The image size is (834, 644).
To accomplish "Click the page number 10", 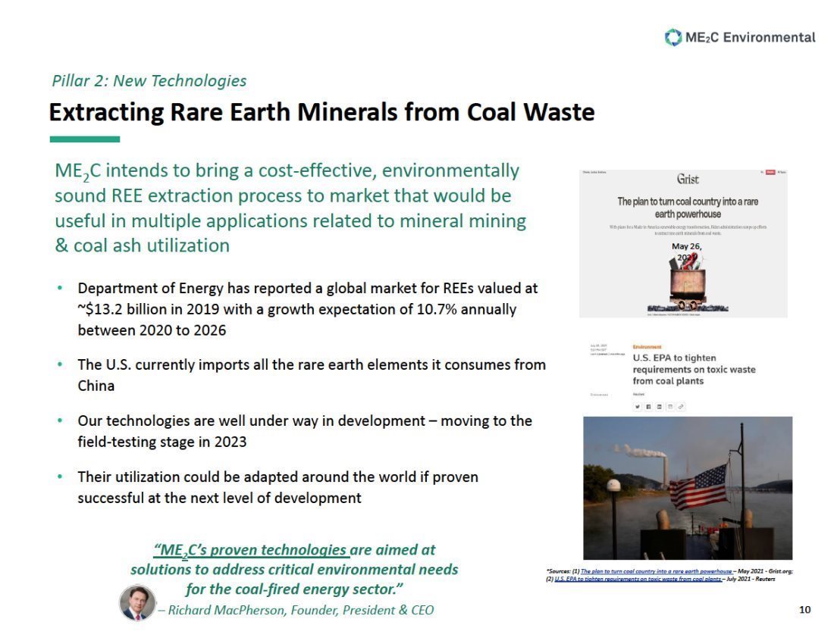I will pos(805,610).
